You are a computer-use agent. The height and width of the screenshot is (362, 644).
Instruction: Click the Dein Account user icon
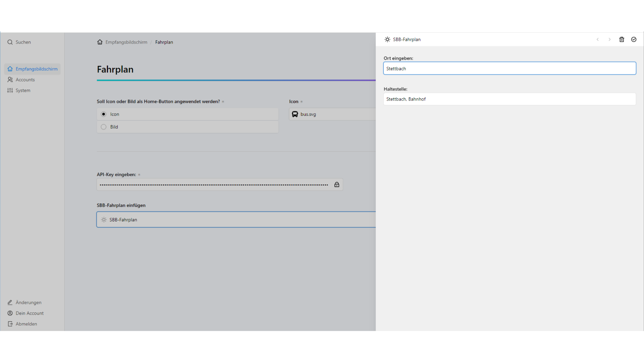tap(10, 313)
